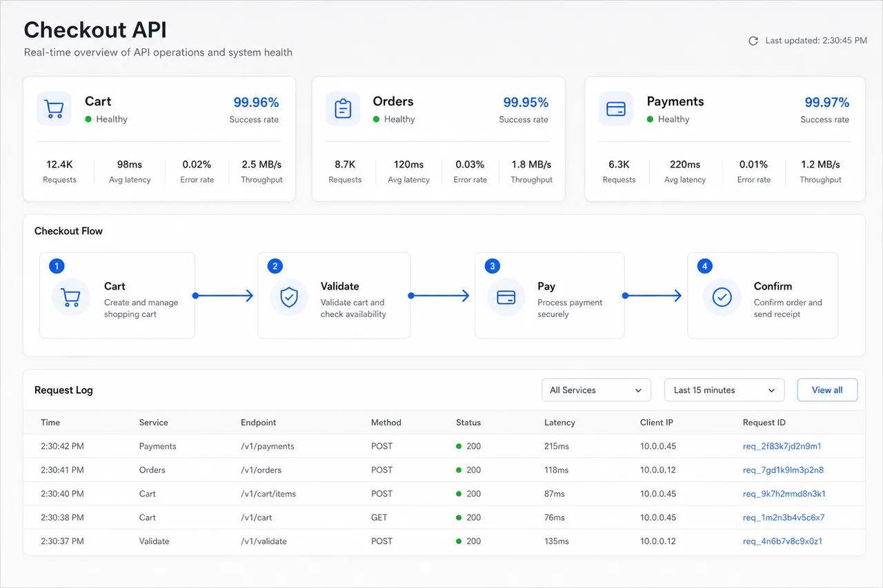Click the /v1/orders endpoint cell
Viewport: 883px width, 588px height.
[x=261, y=470]
